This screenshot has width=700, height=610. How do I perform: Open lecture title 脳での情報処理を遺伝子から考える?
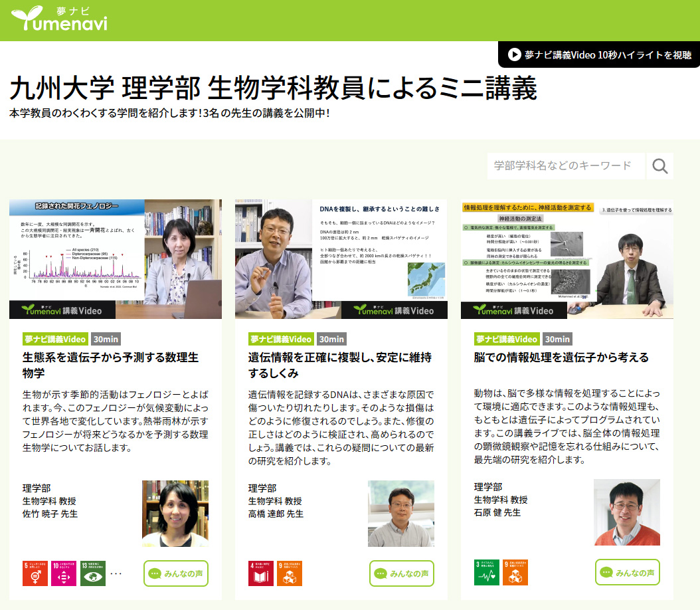click(561, 357)
